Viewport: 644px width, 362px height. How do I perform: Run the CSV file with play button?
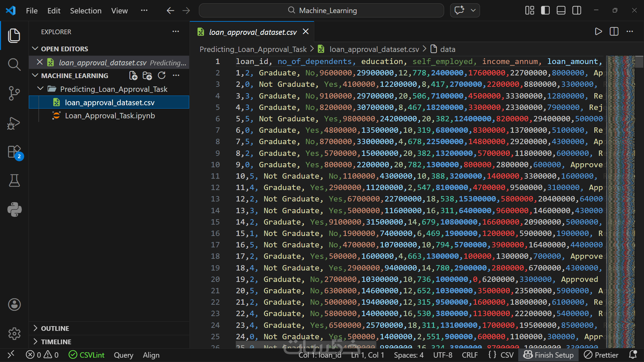pyautogui.click(x=598, y=32)
